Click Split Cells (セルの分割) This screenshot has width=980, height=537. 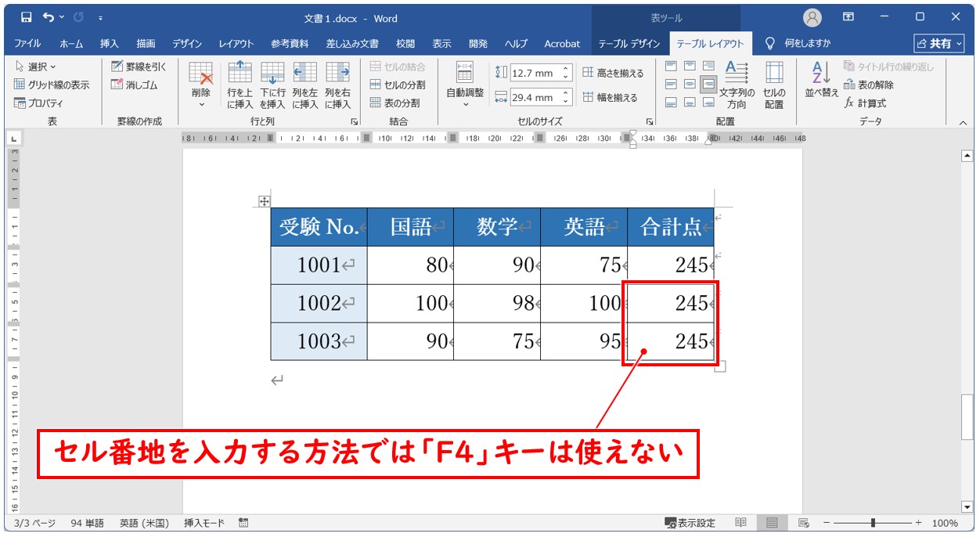pos(398,85)
